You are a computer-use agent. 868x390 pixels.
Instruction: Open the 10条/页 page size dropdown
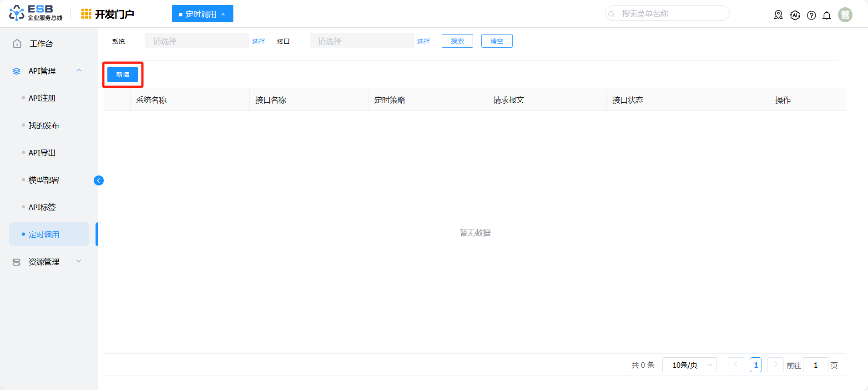[689, 365]
